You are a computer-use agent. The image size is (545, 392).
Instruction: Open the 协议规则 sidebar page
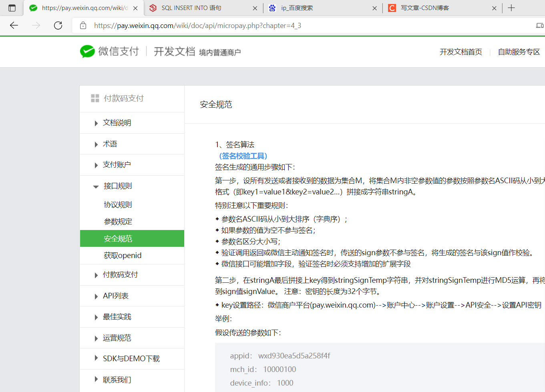(x=118, y=205)
